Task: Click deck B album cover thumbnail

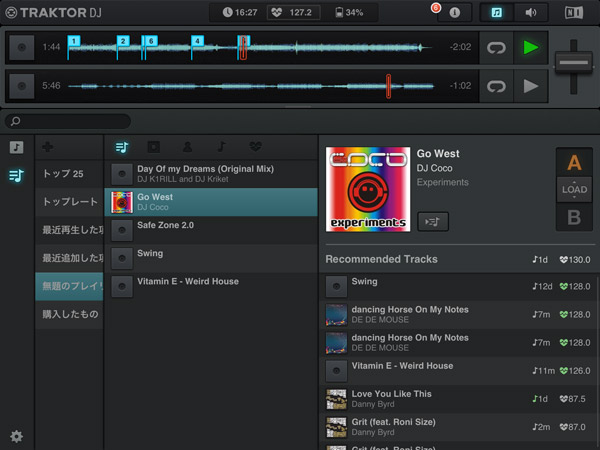Action: click(x=22, y=86)
